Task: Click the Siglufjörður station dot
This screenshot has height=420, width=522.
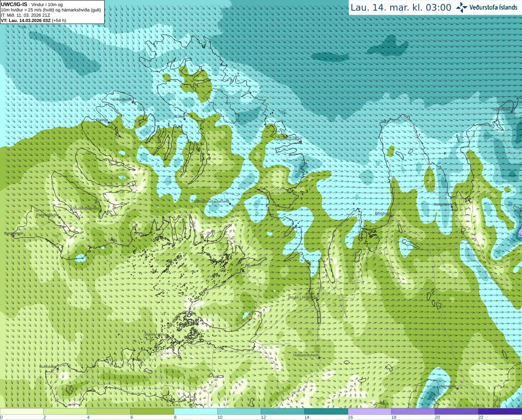Action: 513,111
